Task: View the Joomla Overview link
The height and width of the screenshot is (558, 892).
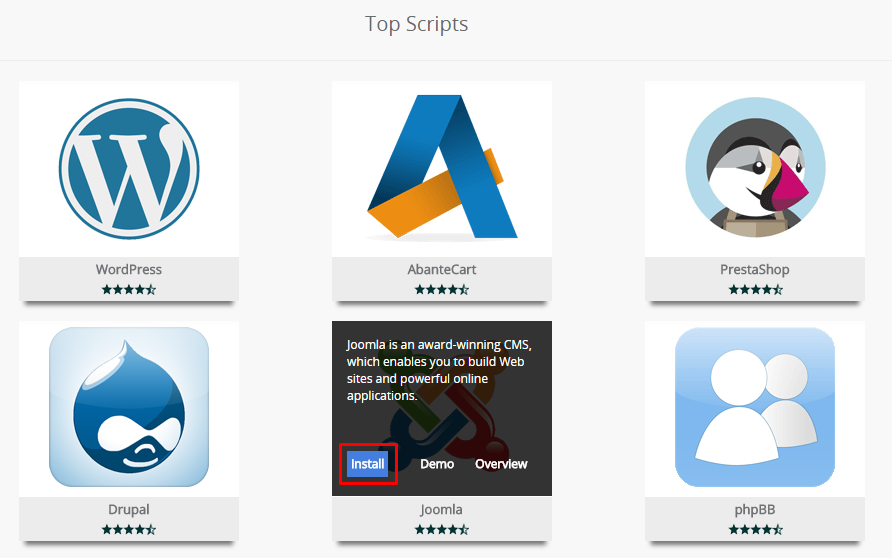Action: [501, 464]
